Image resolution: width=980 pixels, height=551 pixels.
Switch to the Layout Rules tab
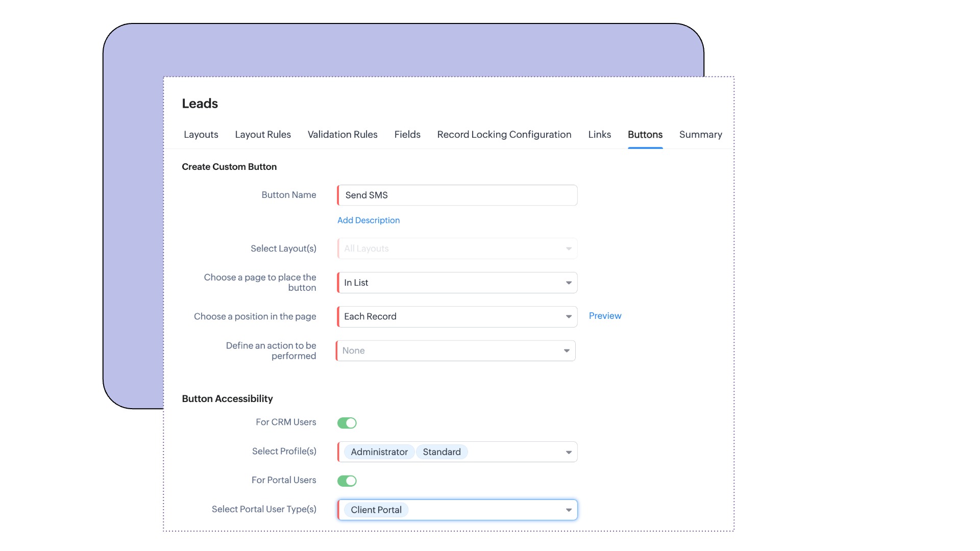point(263,135)
